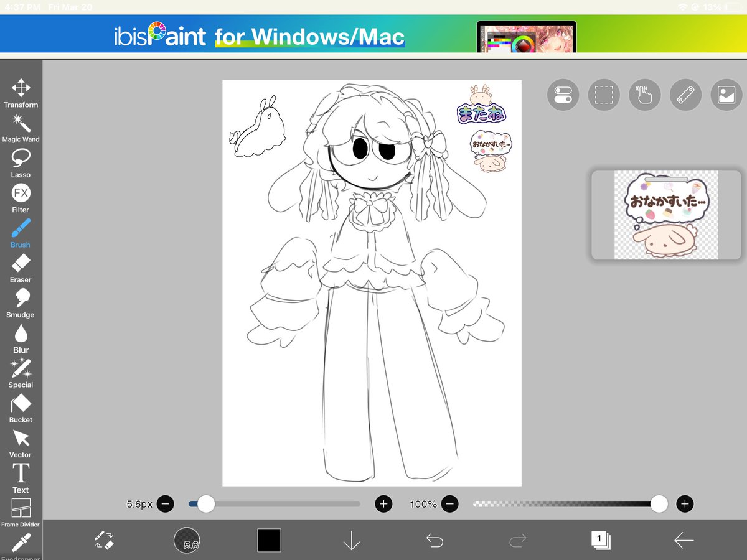Undo the last stroke

pyautogui.click(x=435, y=541)
